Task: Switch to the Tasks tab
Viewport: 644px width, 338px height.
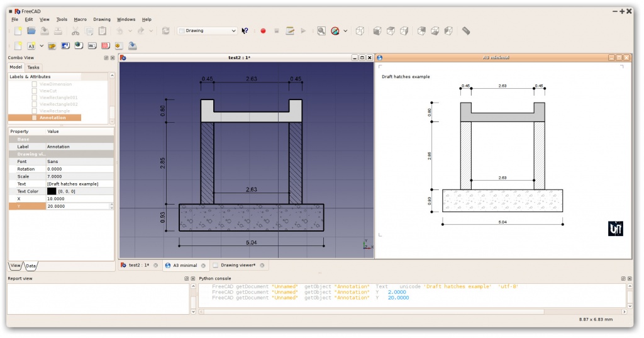Action: [33, 67]
